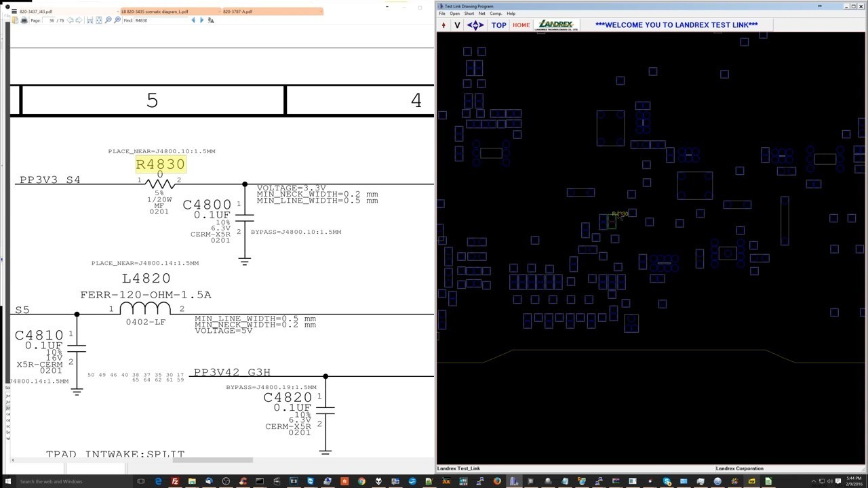Close the L8 820-3435 scematic diagram tab

click(220, 12)
